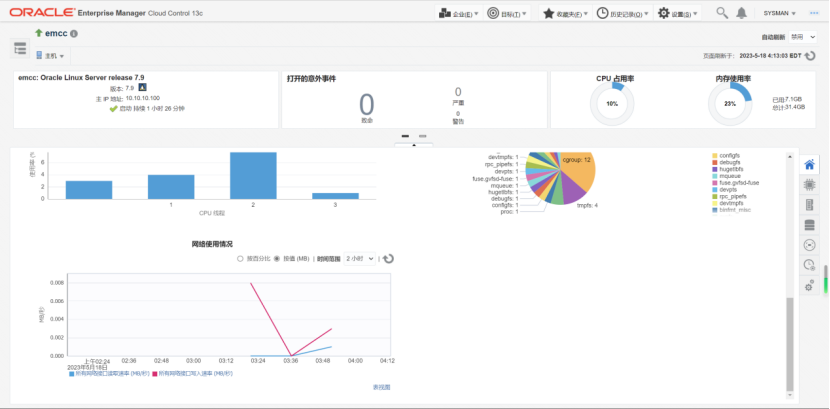830x409 pixels.
Task: Click the blue read-rate legend swatch
Action: tap(72, 374)
